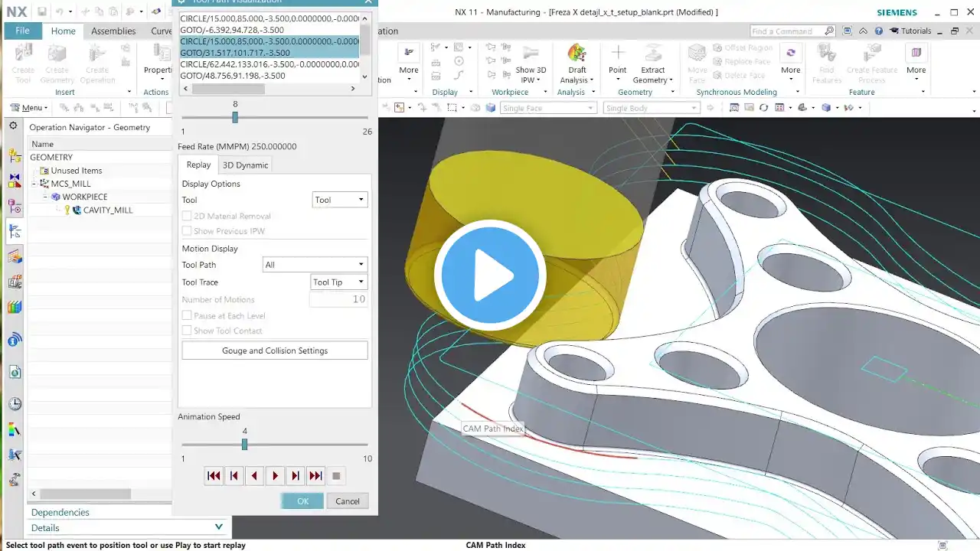Play the toolpath replay in reverse
Screen dimensions: 980x551
click(x=254, y=476)
